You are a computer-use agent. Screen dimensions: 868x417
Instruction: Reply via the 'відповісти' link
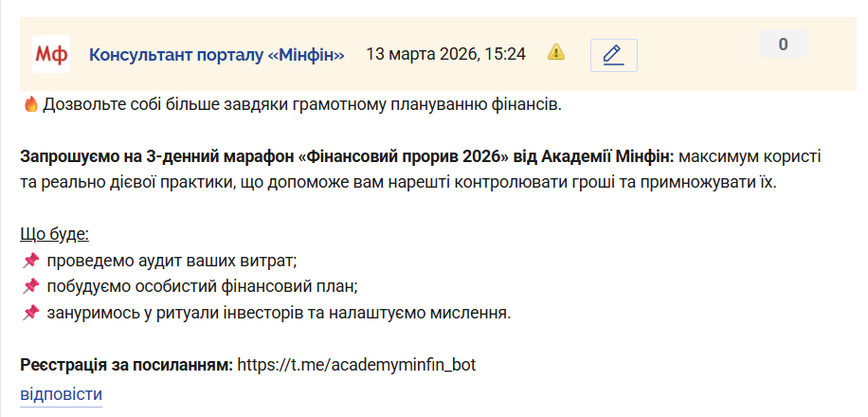click(61, 394)
